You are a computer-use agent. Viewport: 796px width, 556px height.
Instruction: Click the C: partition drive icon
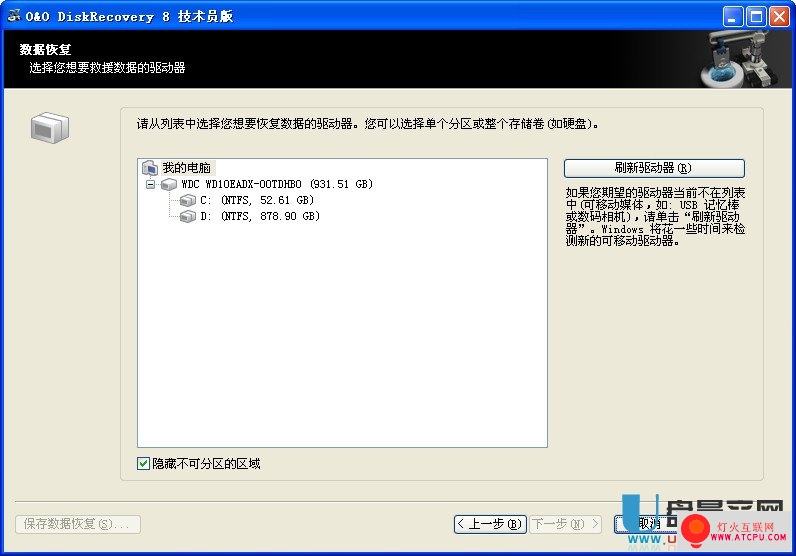[x=188, y=201]
